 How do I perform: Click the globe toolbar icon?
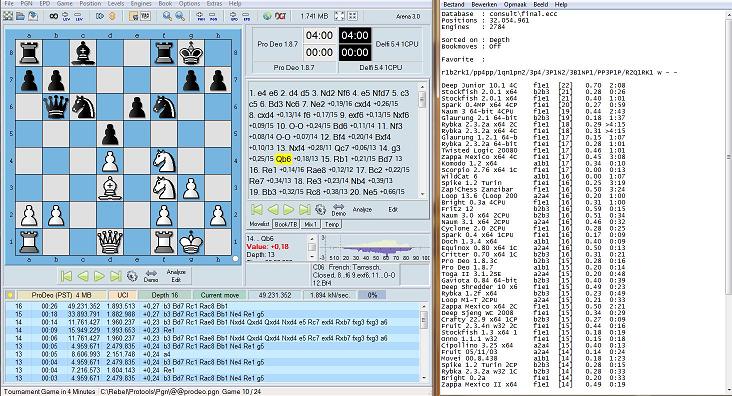tap(267, 16)
